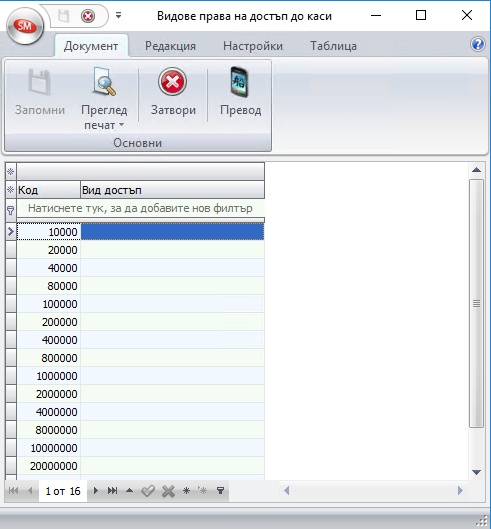Viewport: 491px width, 529px height.
Task: Open the quick access toolbar customize dropdown
Action: tap(118, 15)
